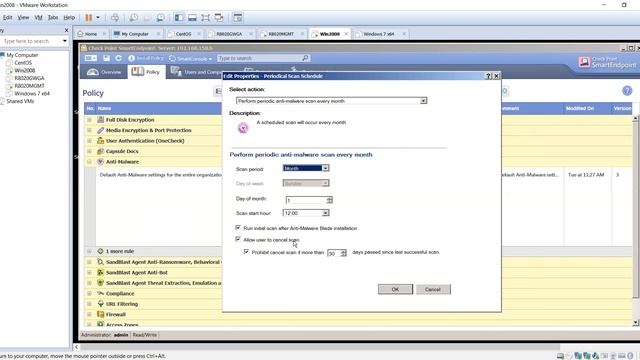Click OK in the Periodical Scan Schedule dialog
This screenshot has width=640, height=360.
point(395,289)
